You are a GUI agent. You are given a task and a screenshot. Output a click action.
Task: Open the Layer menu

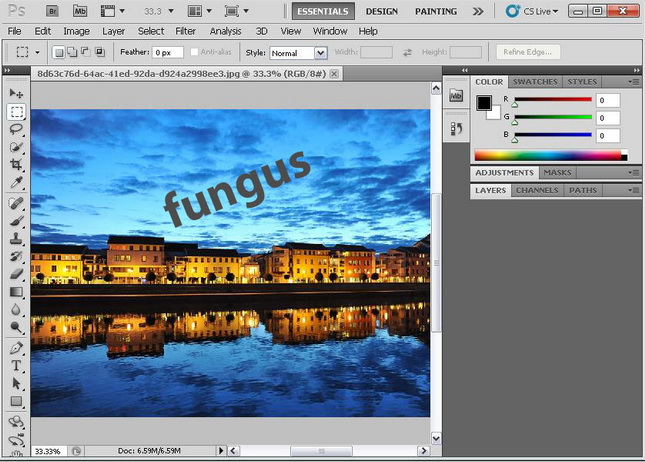coord(114,31)
